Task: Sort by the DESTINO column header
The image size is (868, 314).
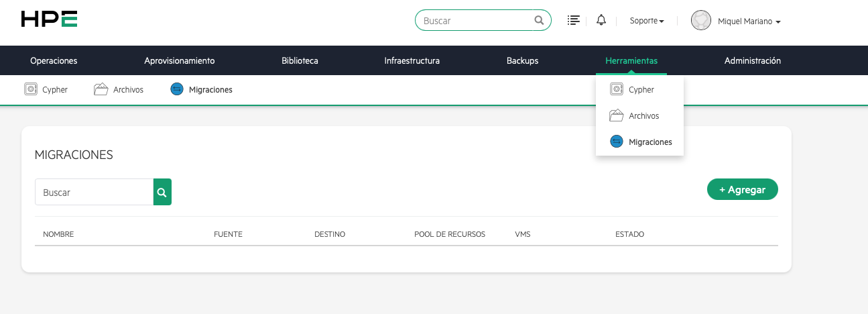Action: (330, 234)
